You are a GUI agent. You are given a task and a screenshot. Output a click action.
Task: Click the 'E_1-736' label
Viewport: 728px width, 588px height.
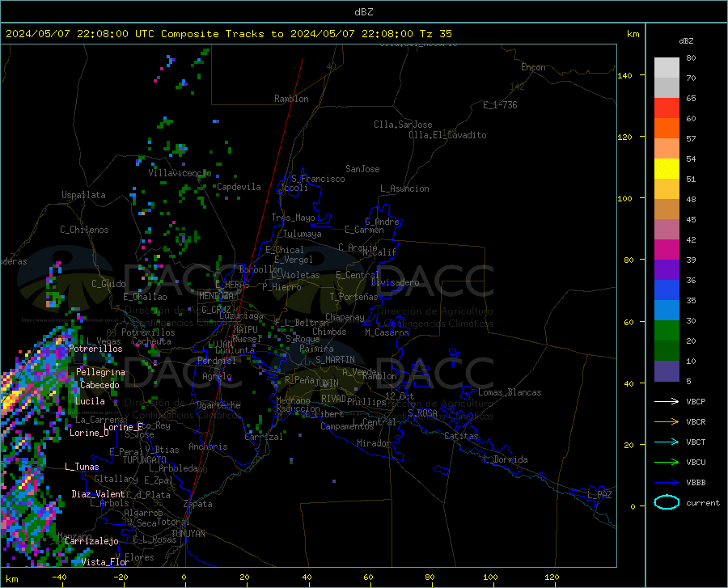tap(500, 105)
